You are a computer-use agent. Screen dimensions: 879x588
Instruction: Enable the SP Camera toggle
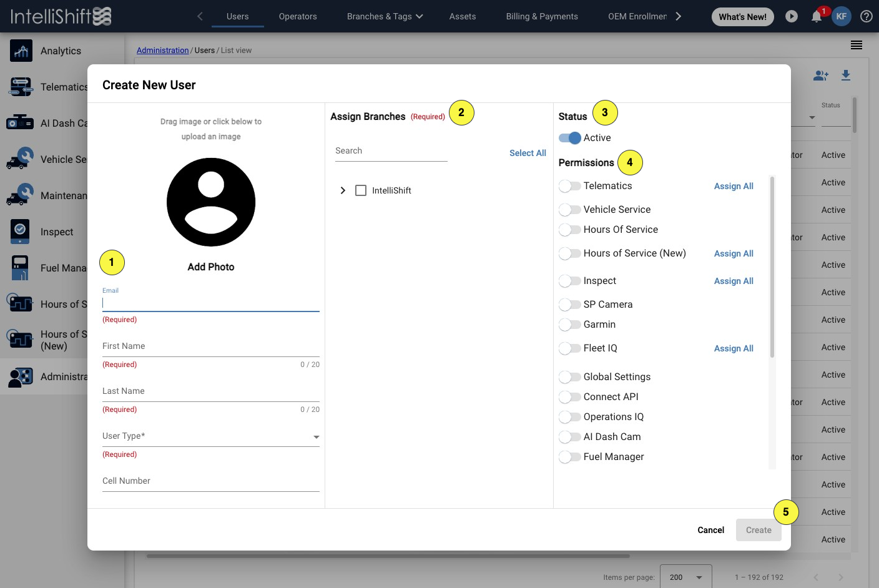click(570, 305)
